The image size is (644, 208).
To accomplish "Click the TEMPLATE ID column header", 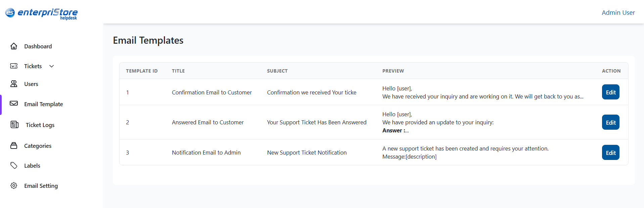I will [142, 71].
